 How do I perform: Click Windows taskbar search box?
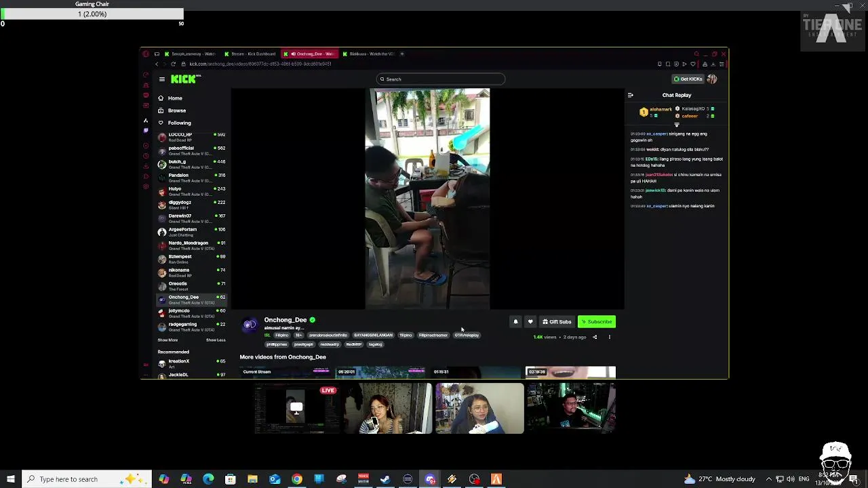88,479
